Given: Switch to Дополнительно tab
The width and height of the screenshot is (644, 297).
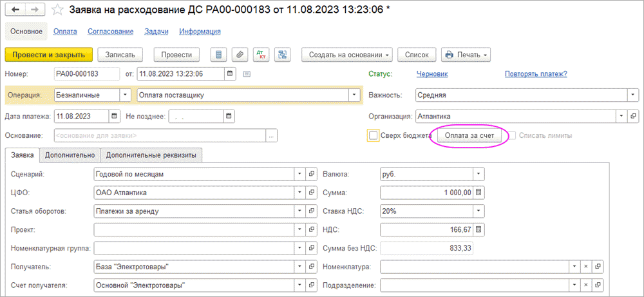Looking at the screenshot, I should pyautogui.click(x=70, y=155).
